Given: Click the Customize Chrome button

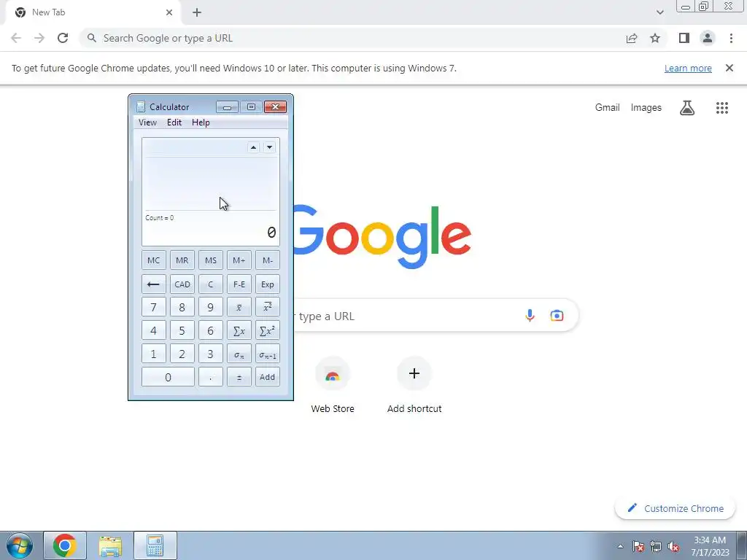Looking at the screenshot, I should (675, 508).
